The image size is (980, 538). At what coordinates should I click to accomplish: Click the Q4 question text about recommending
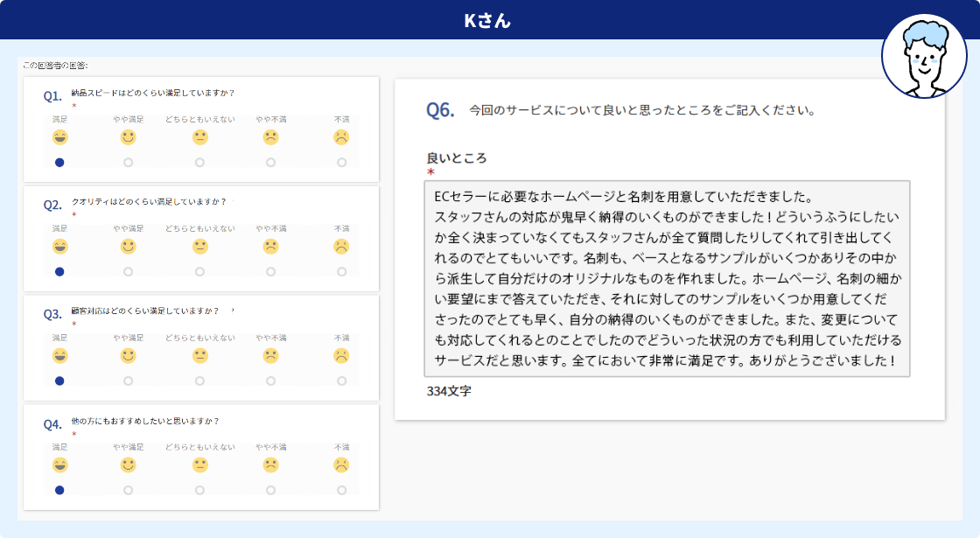click(x=145, y=421)
